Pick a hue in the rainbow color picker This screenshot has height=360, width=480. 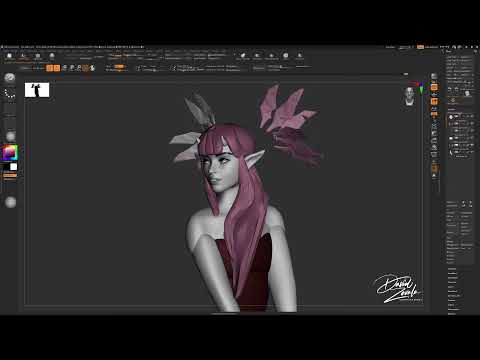[x=10, y=153]
